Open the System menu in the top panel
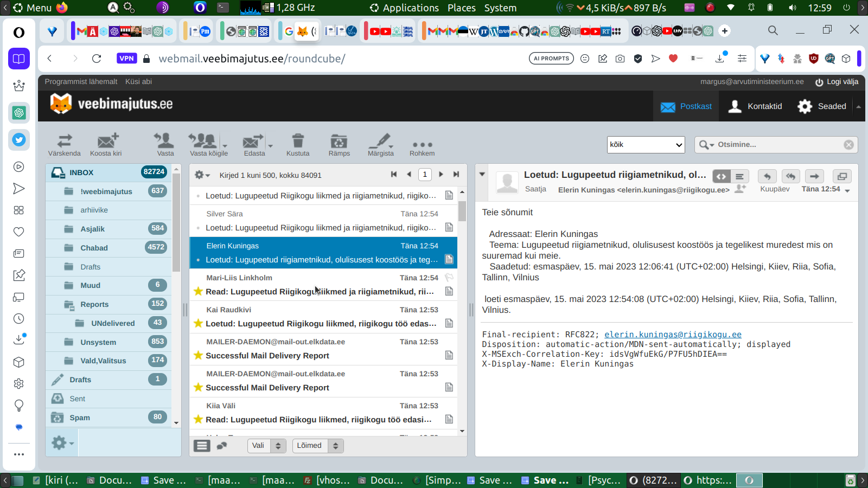Image resolution: width=868 pixels, height=488 pixels. (500, 8)
